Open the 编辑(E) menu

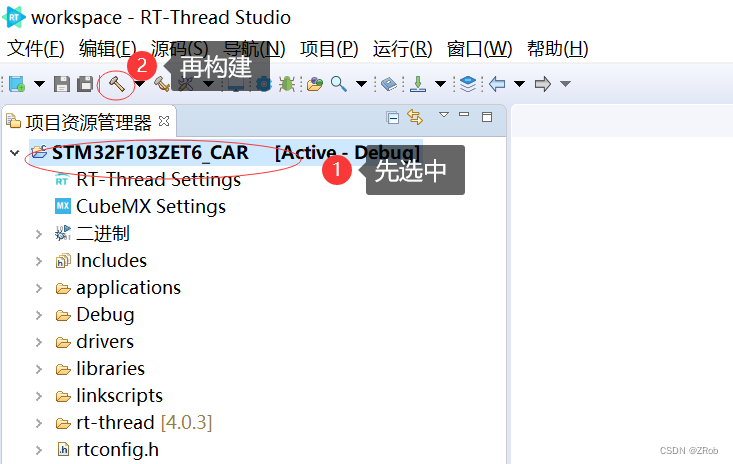pos(108,48)
